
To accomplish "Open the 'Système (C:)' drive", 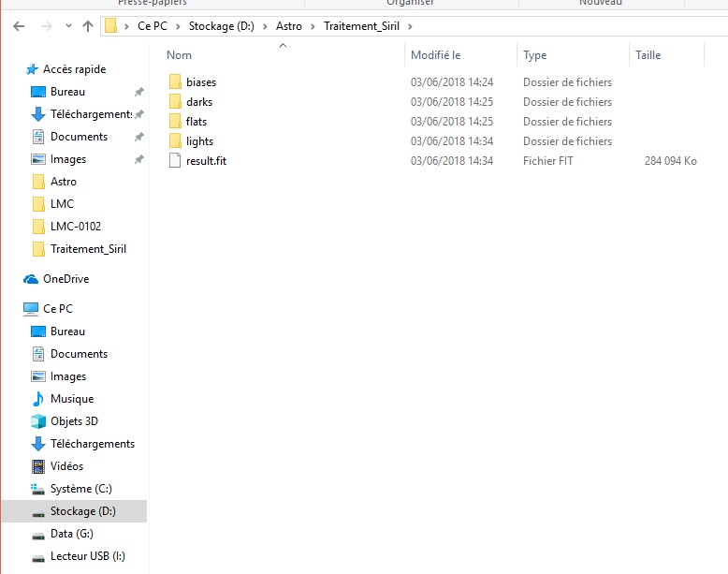I will coord(81,489).
